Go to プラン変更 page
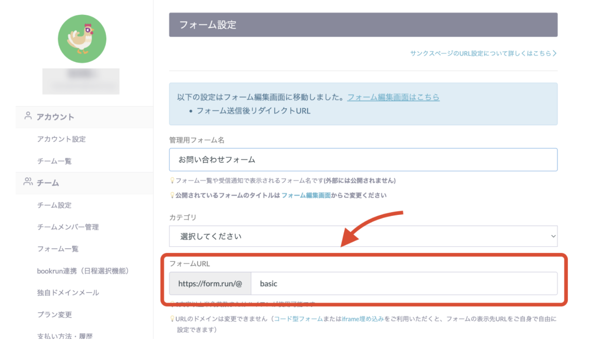This screenshot has height=364, width=596. pos(55,315)
